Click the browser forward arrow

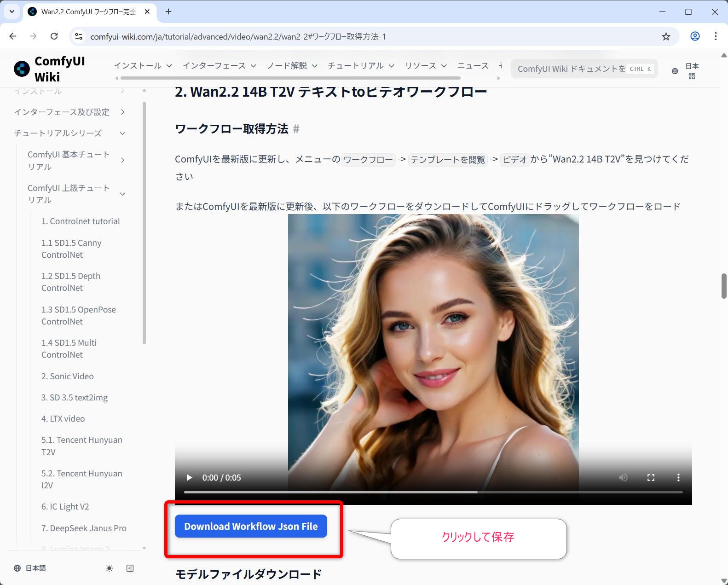click(x=33, y=36)
